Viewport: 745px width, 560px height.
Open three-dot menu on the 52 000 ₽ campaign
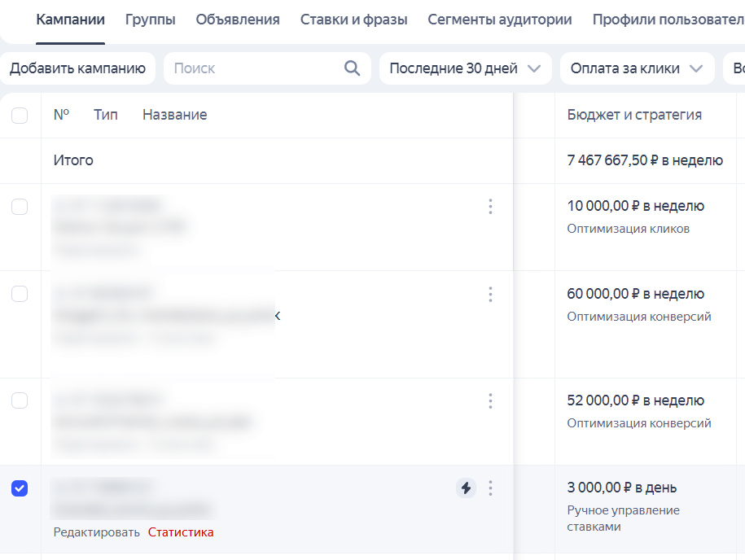coord(490,400)
